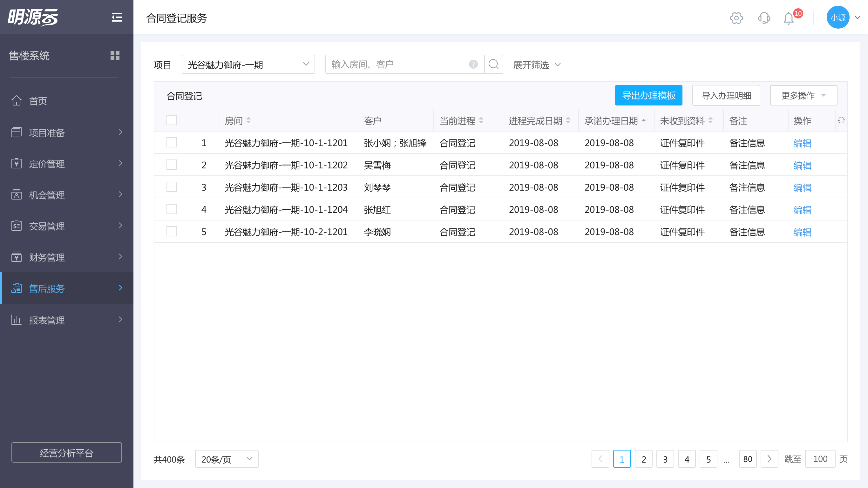Click the 交易管理 sidebar icon
The width and height of the screenshot is (868, 488).
pos(16,226)
